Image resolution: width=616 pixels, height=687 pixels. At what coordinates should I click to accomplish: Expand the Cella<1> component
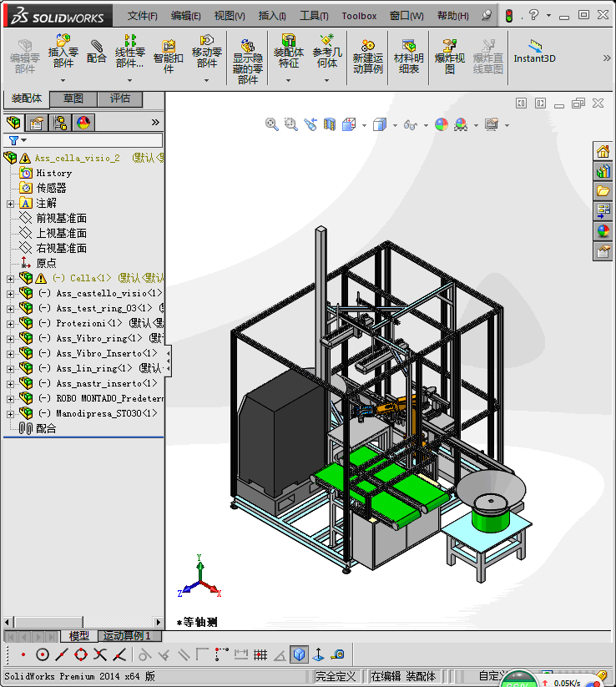(x=10, y=279)
